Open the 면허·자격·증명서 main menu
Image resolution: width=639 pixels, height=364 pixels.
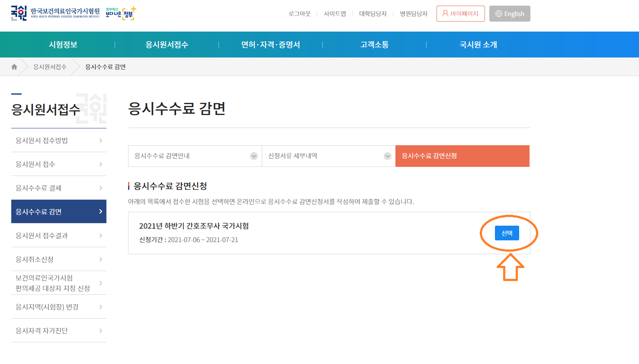[271, 45]
